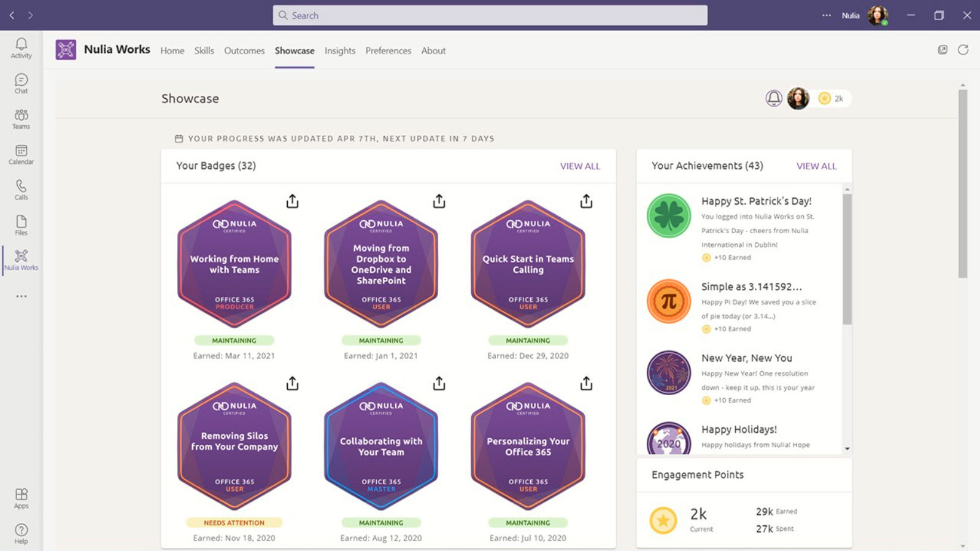Image resolution: width=980 pixels, height=551 pixels.
Task: Click the 2k points coin indicator
Action: (x=832, y=98)
